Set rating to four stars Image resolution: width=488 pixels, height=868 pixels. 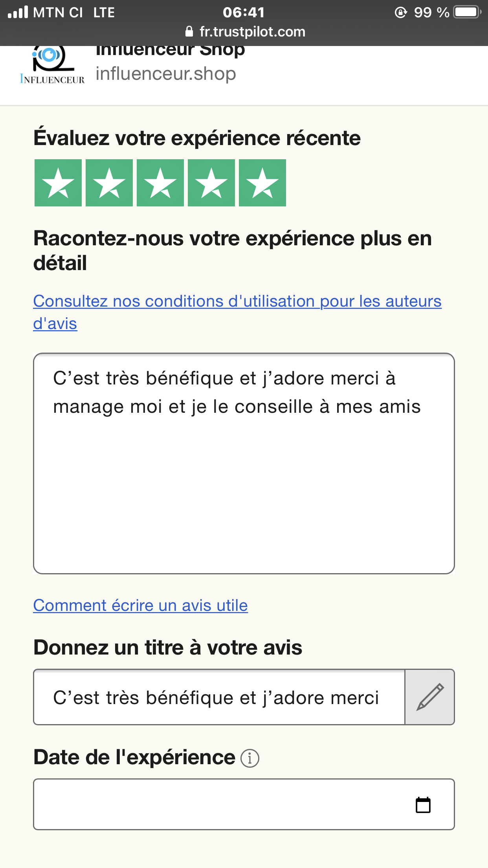(211, 183)
